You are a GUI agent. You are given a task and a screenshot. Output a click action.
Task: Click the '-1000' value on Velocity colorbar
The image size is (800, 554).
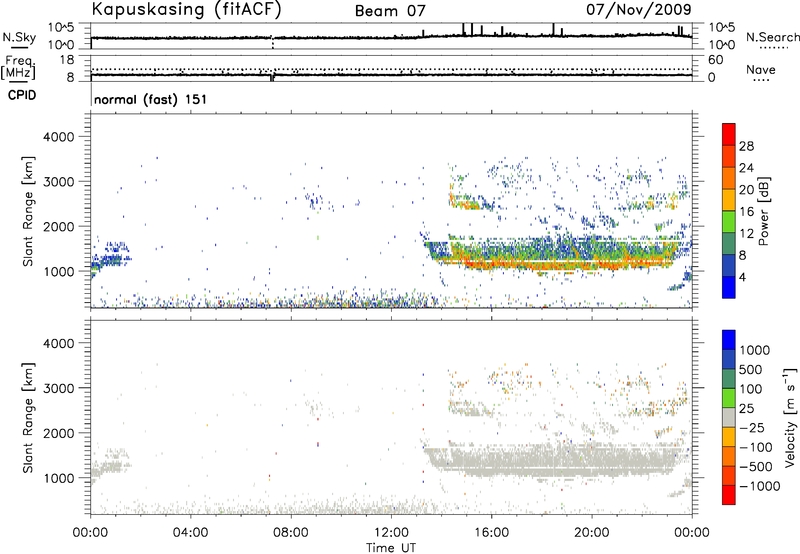point(759,486)
